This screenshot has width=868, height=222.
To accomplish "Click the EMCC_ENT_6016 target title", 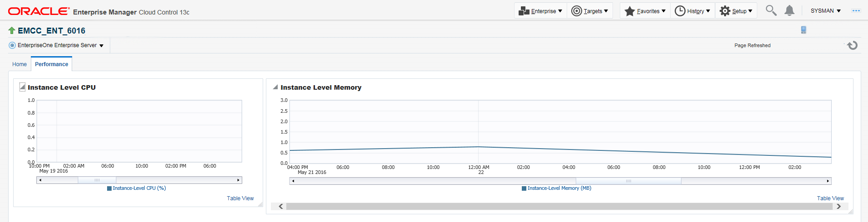I will click(51, 31).
